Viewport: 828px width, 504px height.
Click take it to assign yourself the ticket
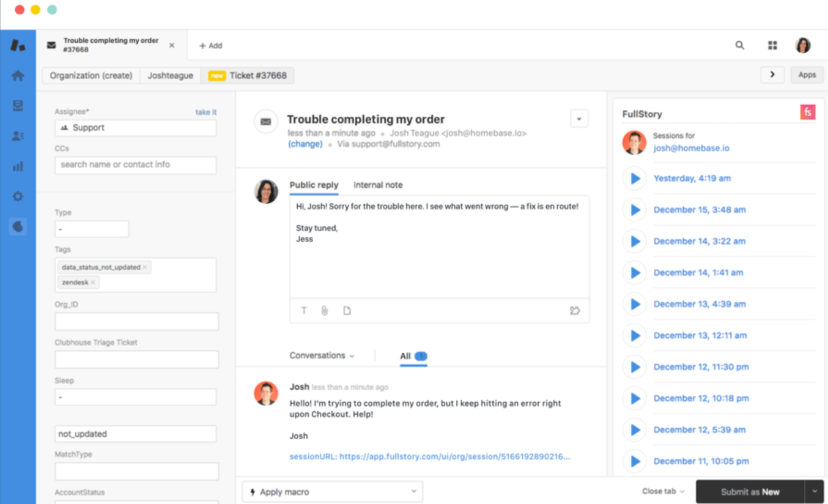(205, 112)
